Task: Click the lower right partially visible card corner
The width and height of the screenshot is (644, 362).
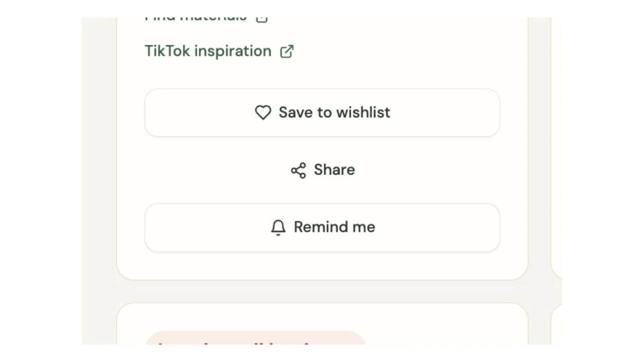Action: 556,324
